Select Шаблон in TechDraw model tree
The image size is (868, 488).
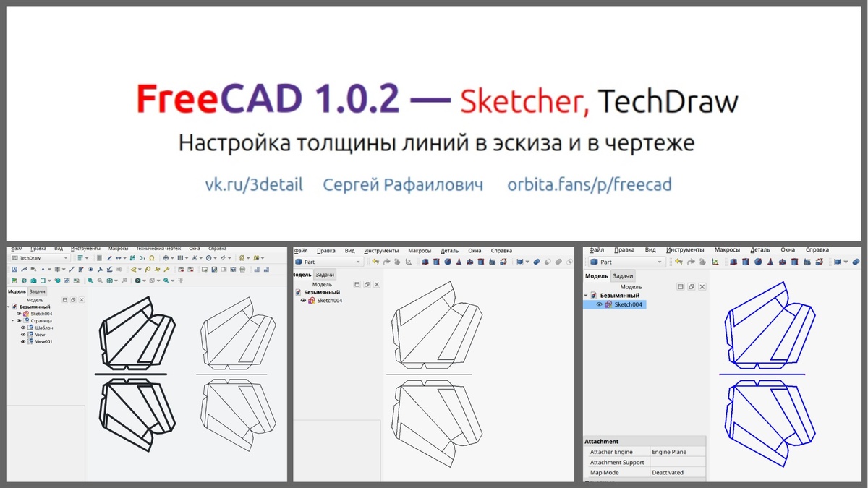(x=44, y=328)
